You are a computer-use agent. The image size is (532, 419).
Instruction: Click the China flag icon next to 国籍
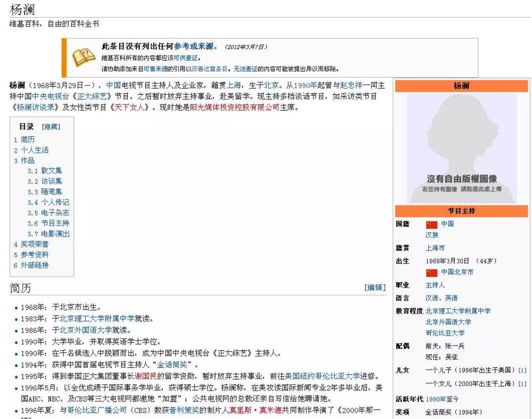tap(431, 224)
